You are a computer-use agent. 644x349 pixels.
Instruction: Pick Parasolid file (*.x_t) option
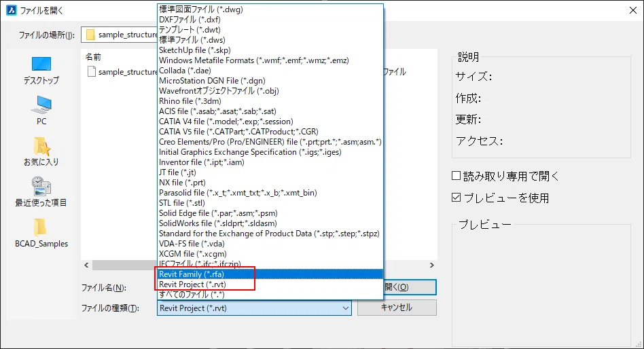(270, 193)
